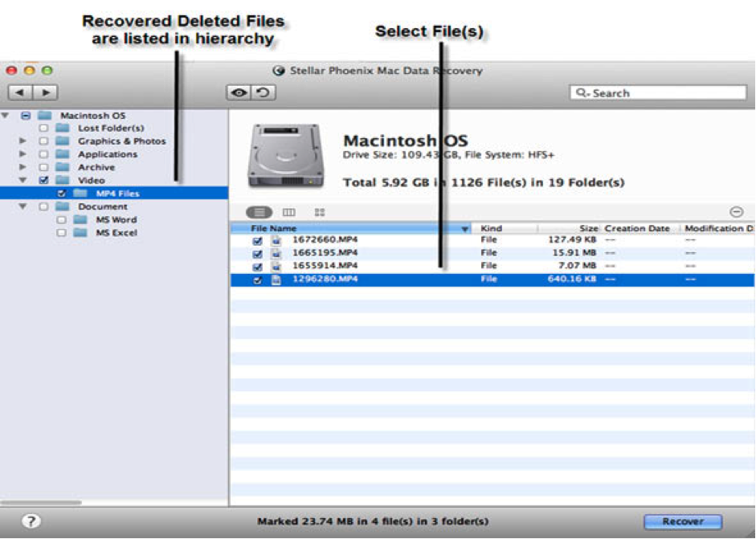Select the Lost Folder(s) tree label
This screenshot has width=756, height=539.
[111, 129]
